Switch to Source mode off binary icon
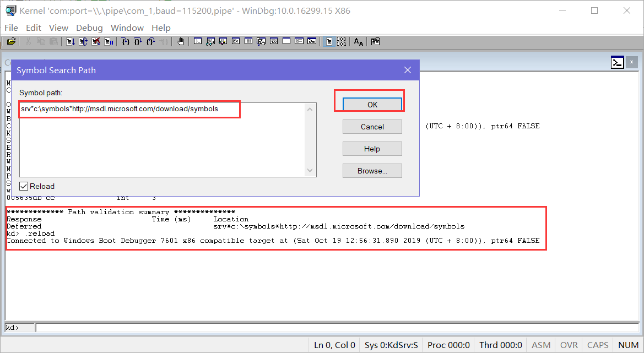Viewport: 644px width, 353px height. pyautogui.click(x=342, y=41)
